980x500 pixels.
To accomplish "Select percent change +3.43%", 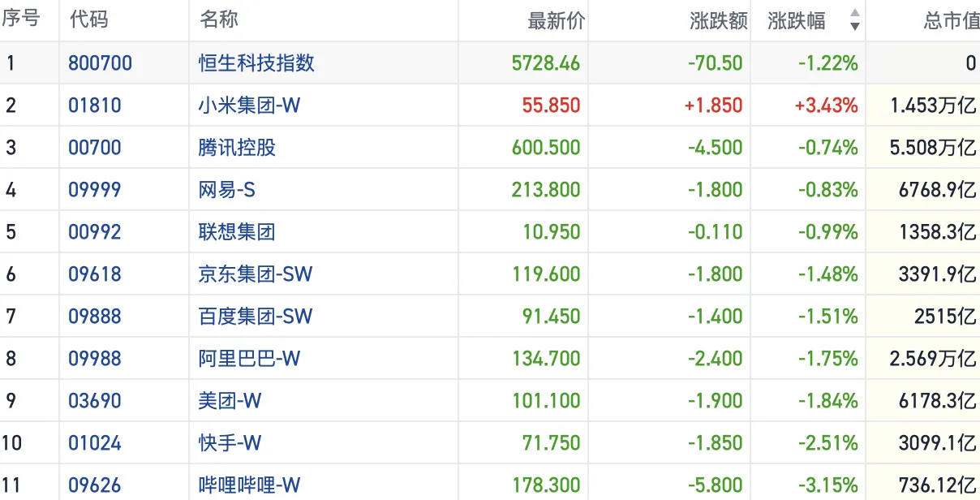I will click(x=827, y=106).
